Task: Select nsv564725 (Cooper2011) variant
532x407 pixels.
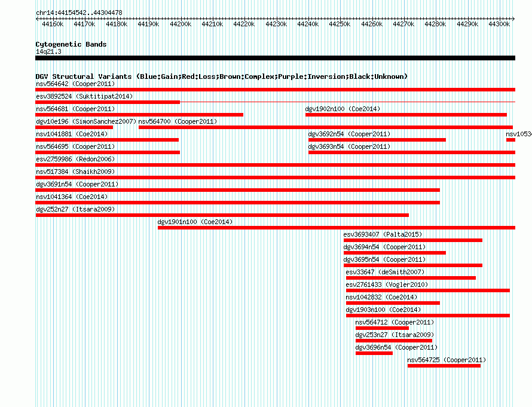Action: tap(447, 360)
